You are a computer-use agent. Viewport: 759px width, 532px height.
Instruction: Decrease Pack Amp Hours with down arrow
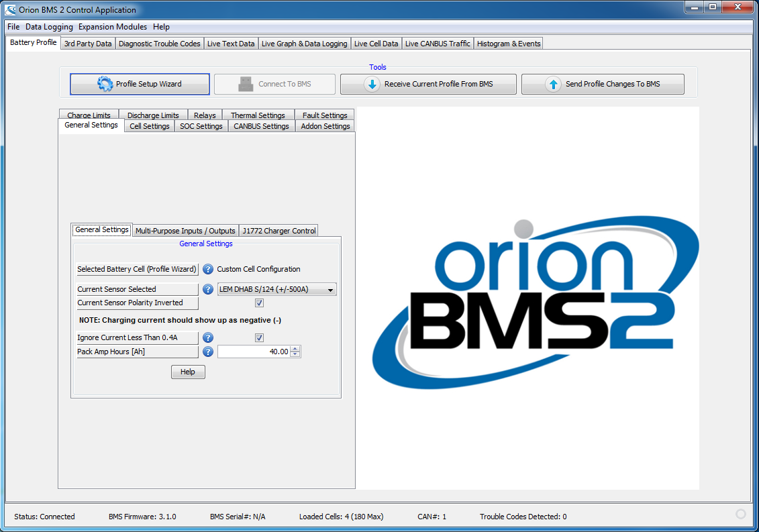point(295,354)
